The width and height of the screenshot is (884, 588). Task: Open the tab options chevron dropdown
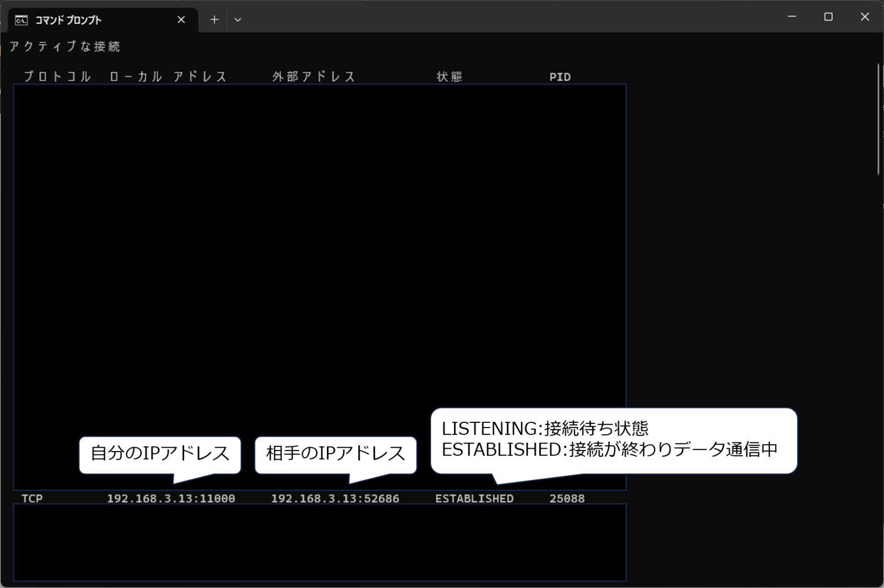click(238, 19)
